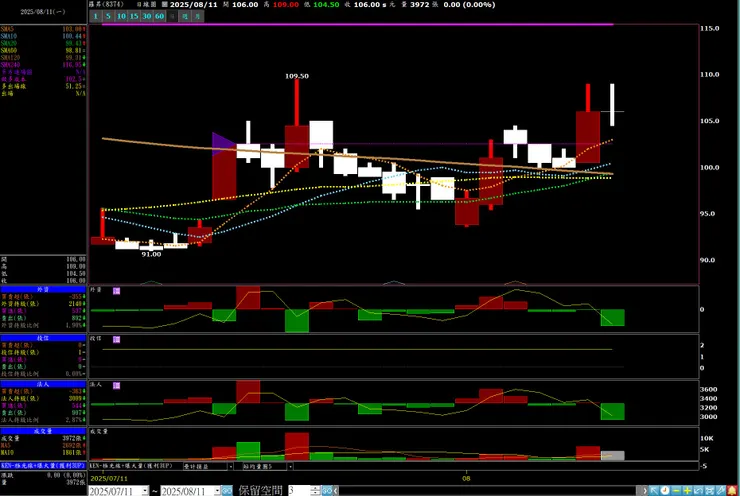
Task: Click the purple triangle marker on chart
Action: (224, 144)
